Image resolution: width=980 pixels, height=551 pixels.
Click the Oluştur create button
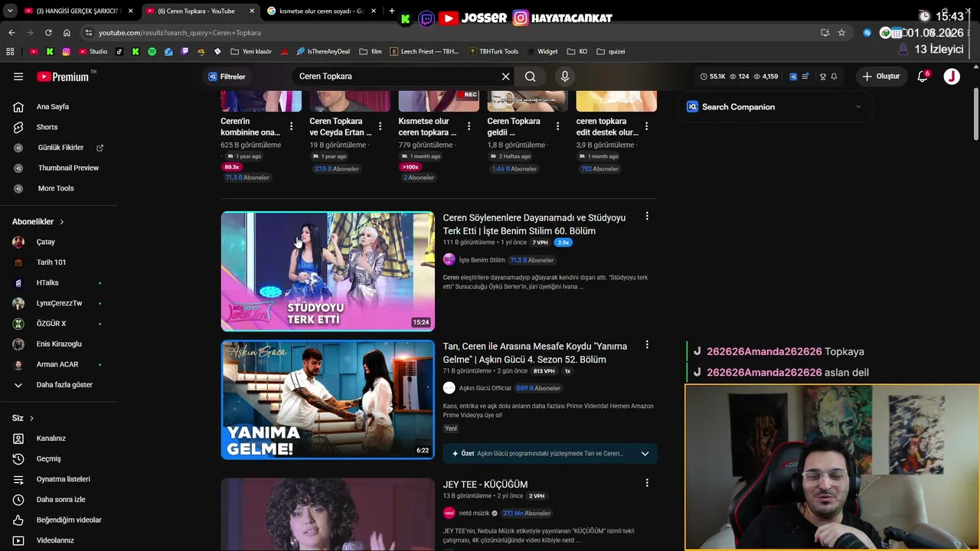[x=881, y=77]
